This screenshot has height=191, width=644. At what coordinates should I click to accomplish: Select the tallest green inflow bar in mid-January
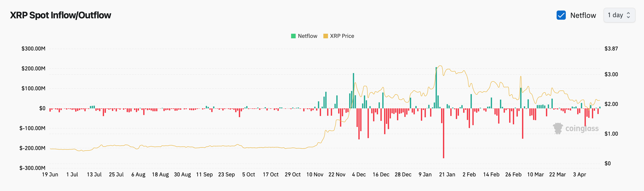point(436,87)
